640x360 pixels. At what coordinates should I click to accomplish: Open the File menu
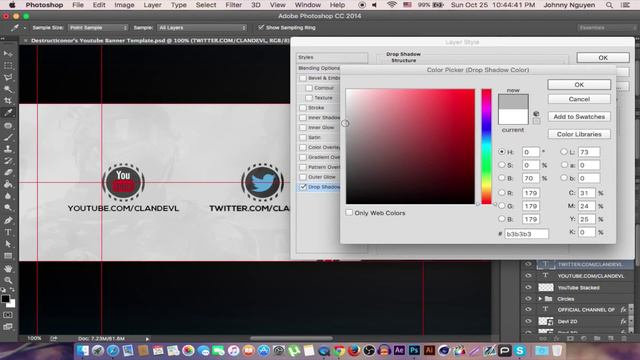point(78,5)
